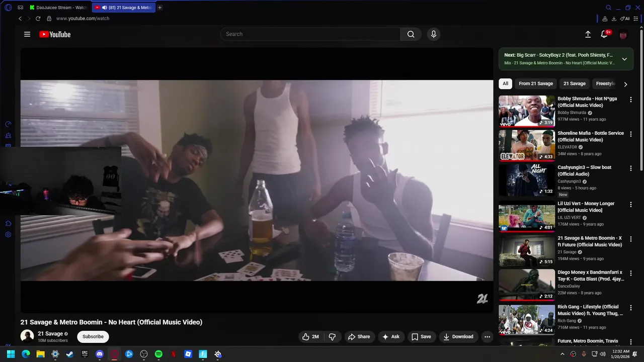Subscribe to 21 Savage channel

pyautogui.click(x=93, y=336)
